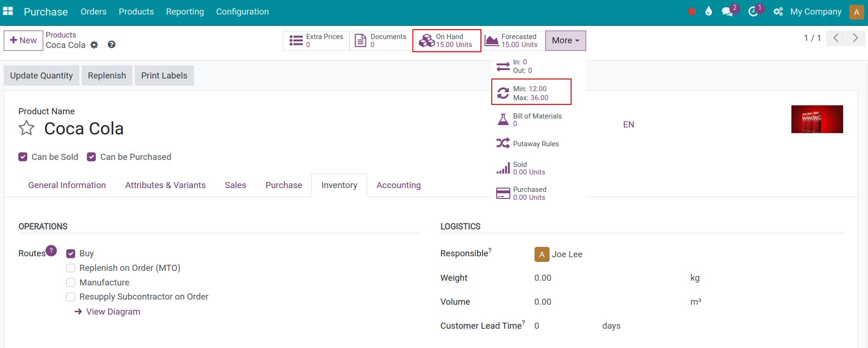Toggle Can be Purchased checkbox

click(x=91, y=157)
